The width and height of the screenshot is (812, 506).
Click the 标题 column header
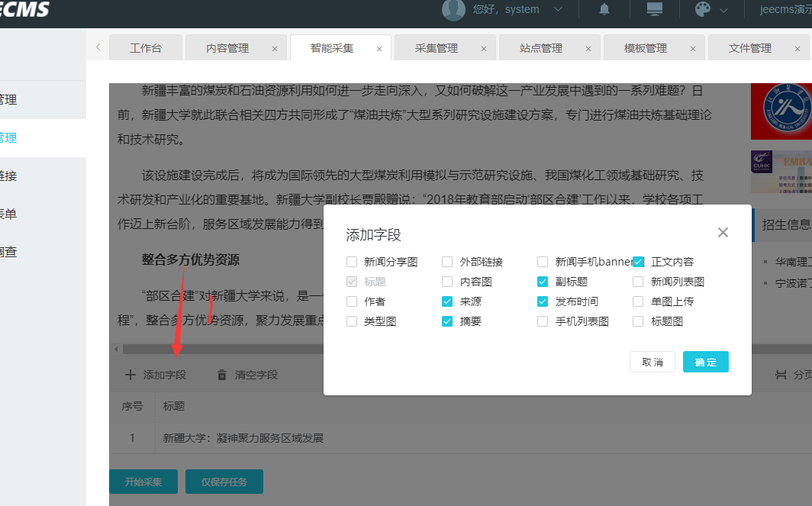pos(174,406)
